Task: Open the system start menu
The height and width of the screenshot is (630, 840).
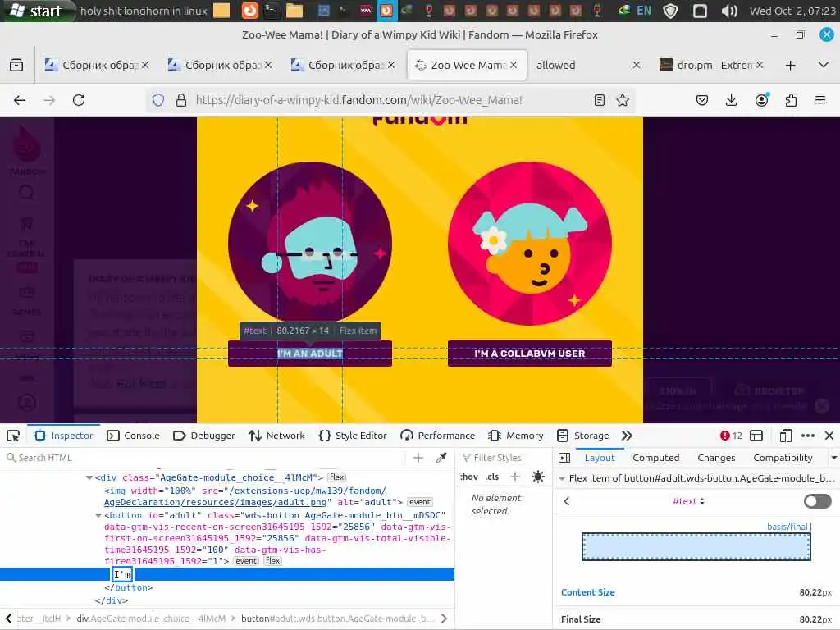Action: point(36,11)
